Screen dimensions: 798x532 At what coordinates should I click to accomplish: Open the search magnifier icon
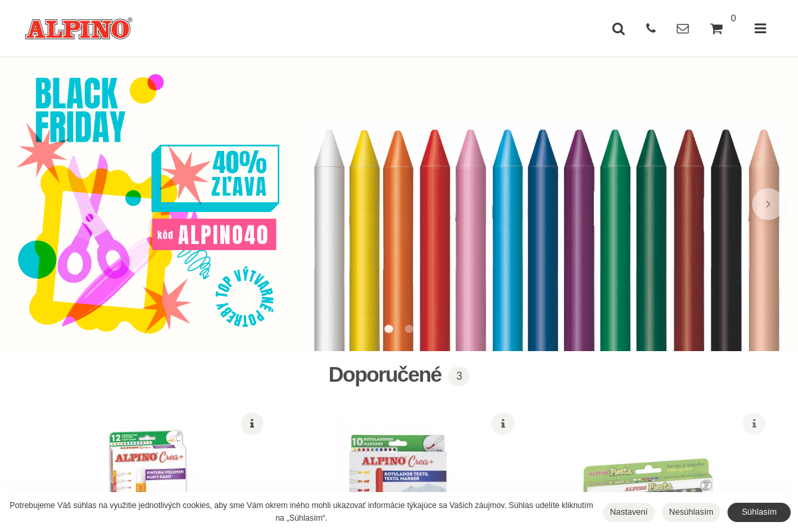618,29
